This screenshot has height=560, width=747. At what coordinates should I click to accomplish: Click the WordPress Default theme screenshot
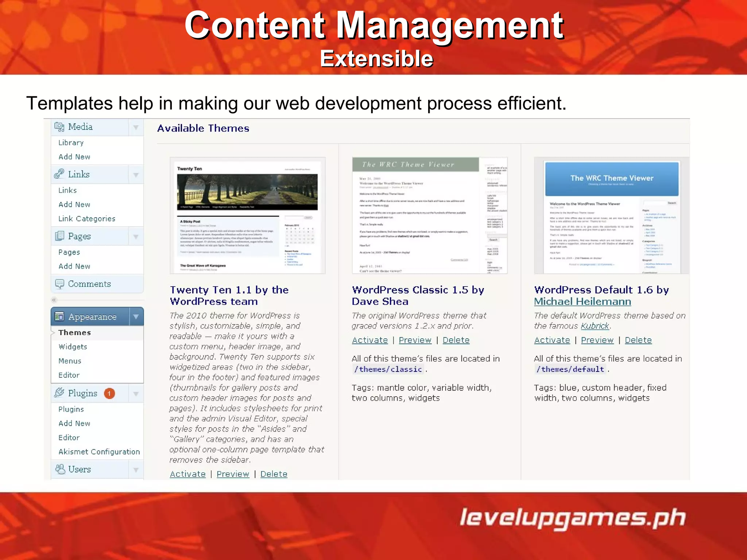(612, 215)
